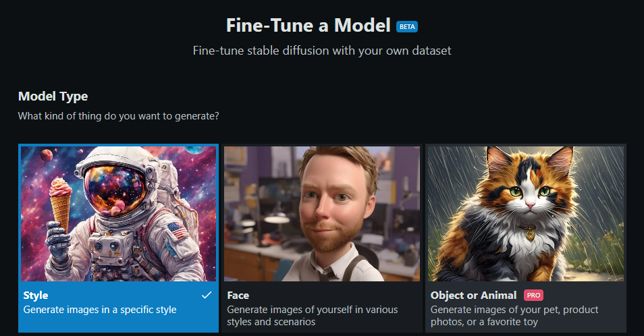Click "Generate images in a specific style" text

[x=100, y=310]
